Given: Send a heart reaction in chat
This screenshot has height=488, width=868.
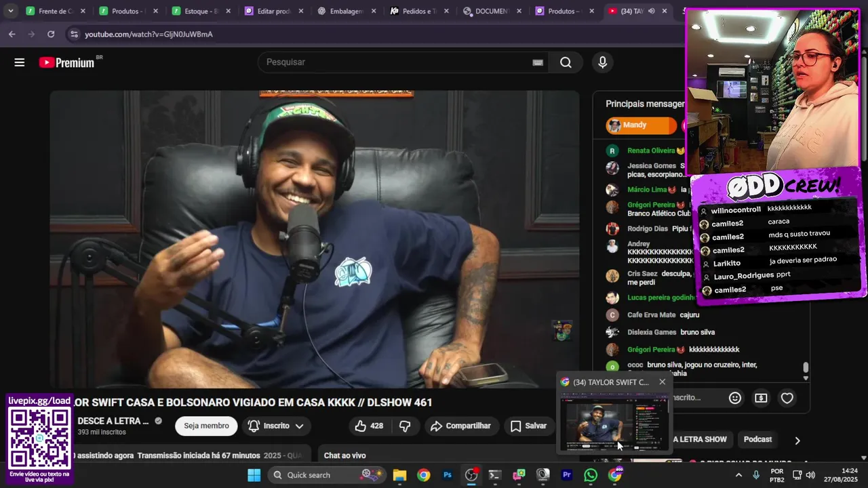Looking at the screenshot, I should coord(787,398).
